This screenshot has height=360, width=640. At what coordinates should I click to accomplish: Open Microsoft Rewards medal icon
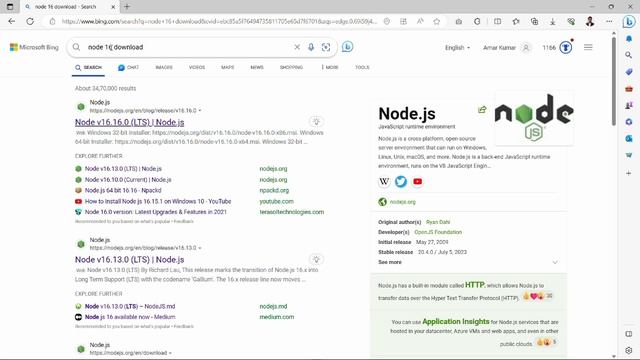[566, 47]
